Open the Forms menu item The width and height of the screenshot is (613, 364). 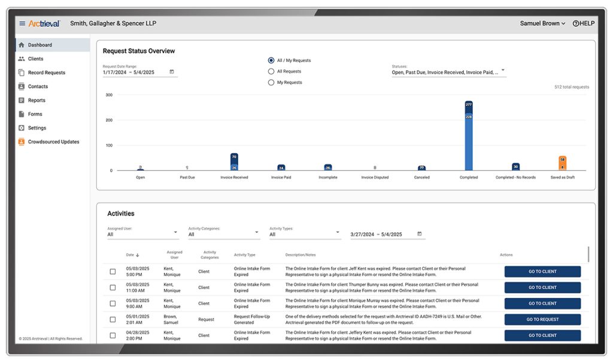35,114
